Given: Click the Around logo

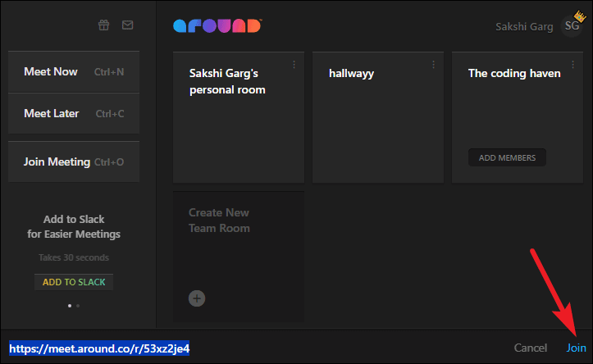Looking at the screenshot, I should click(x=217, y=25).
